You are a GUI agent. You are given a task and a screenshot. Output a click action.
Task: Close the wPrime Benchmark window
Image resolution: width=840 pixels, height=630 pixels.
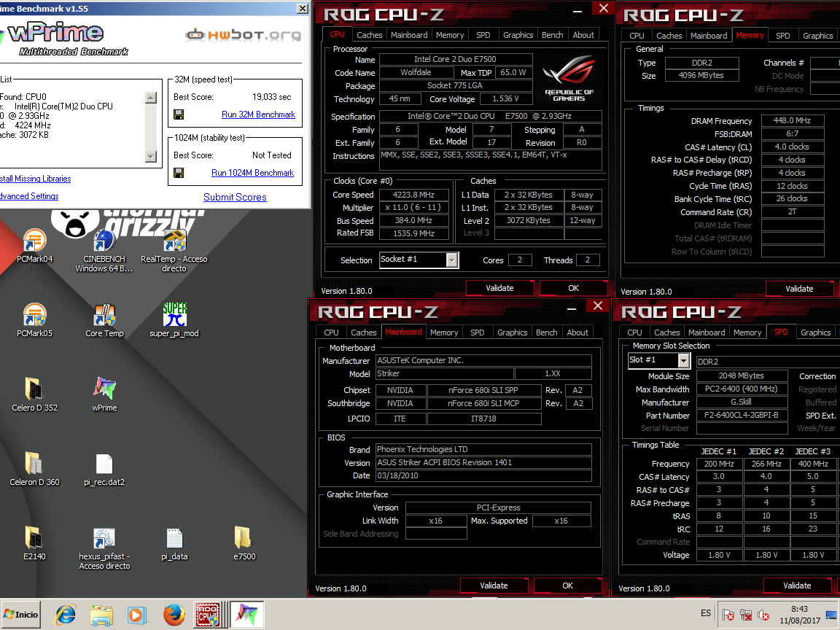303,9
